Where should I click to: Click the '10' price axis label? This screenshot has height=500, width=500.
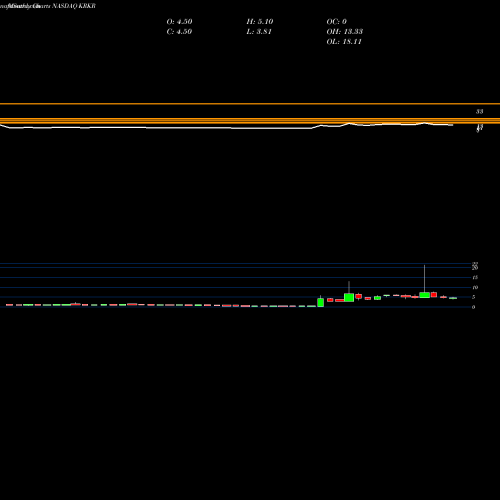475,287
